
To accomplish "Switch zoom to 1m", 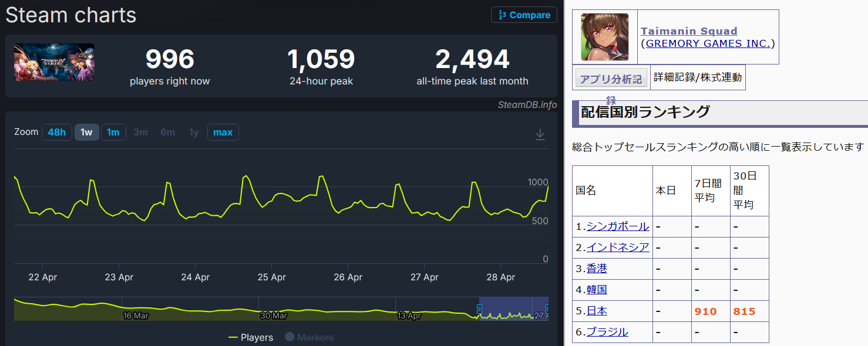I will (x=113, y=133).
